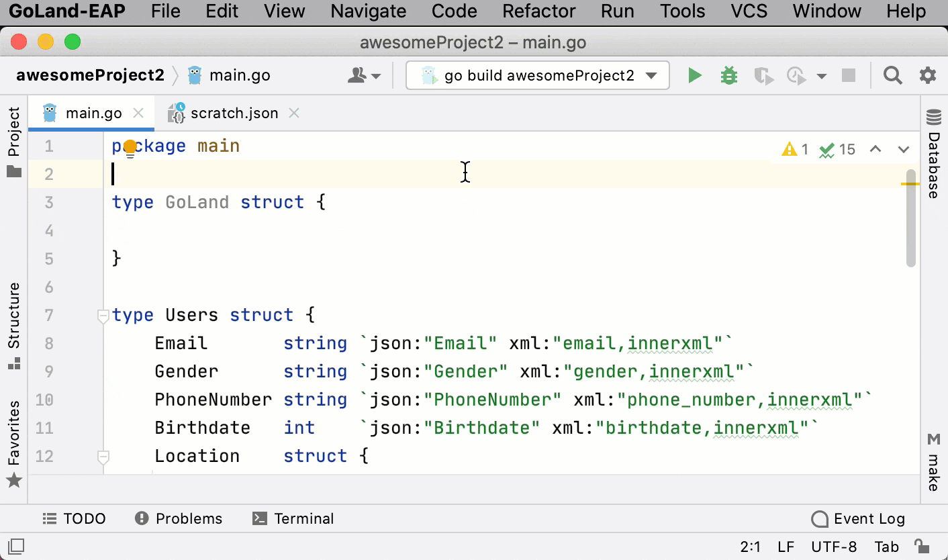Viewport: 948px width, 560px height.
Task: Open the Refactor menu
Action: [538, 11]
